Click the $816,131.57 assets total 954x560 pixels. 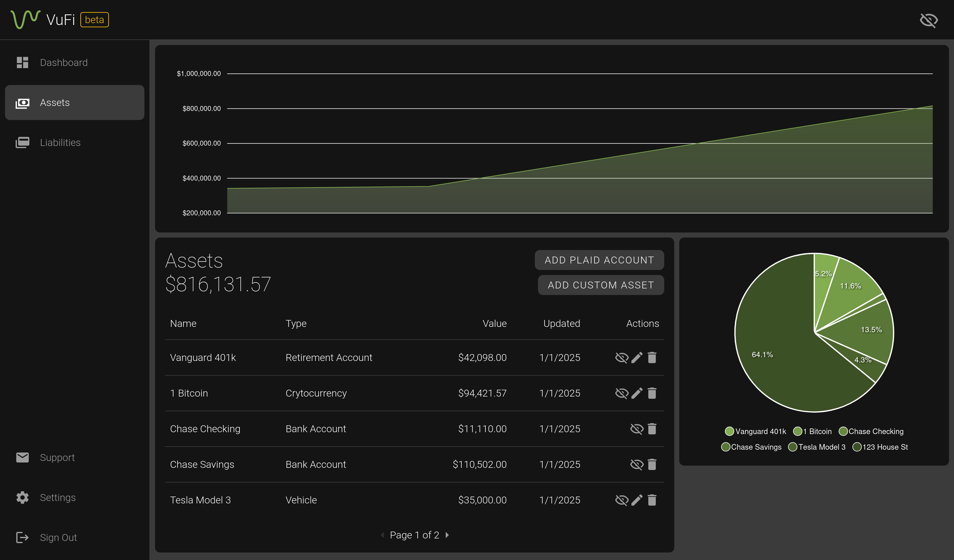(x=218, y=284)
